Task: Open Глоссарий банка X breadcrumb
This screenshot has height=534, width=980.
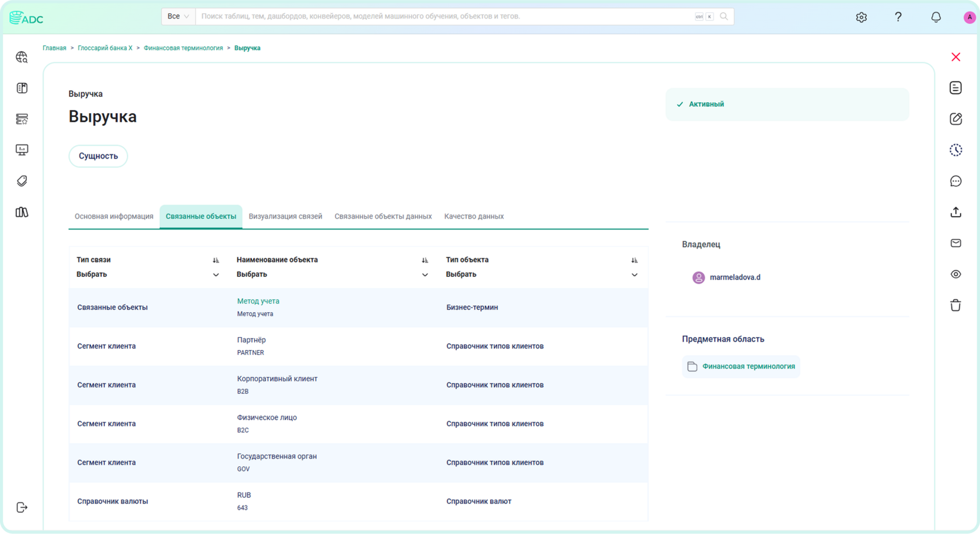Action: point(105,48)
